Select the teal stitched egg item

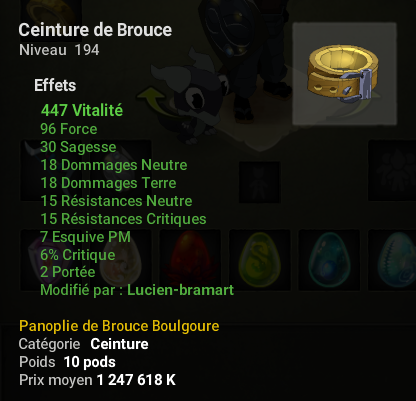[395, 259]
